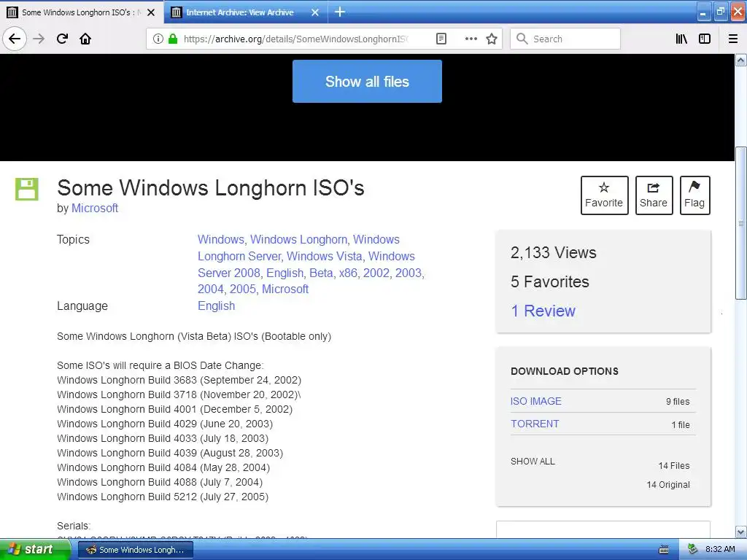Viewport: 747px width, 560px height.
Task: Close the Internet Archive View Archive tab
Action: click(315, 12)
